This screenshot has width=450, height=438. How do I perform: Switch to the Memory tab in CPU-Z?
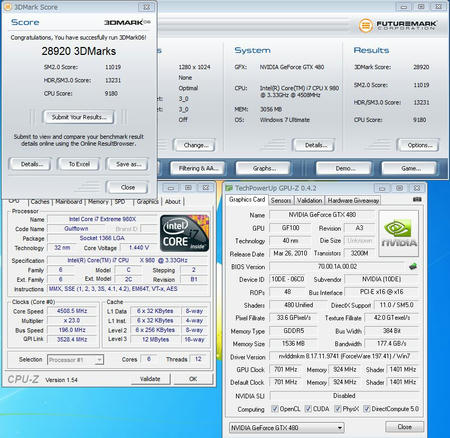(98, 201)
